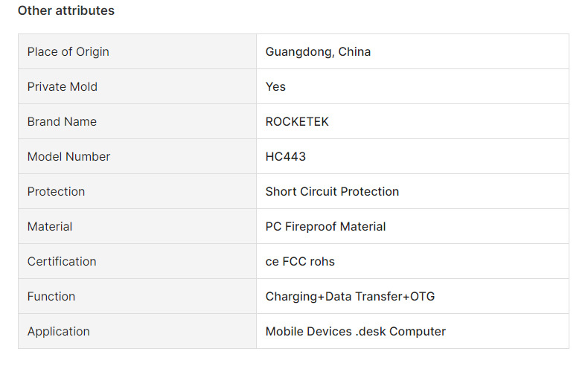Click the "Charging+Data Transfer+OTG" value
Image resolution: width=588 pixels, height=366 pixels.
(350, 296)
